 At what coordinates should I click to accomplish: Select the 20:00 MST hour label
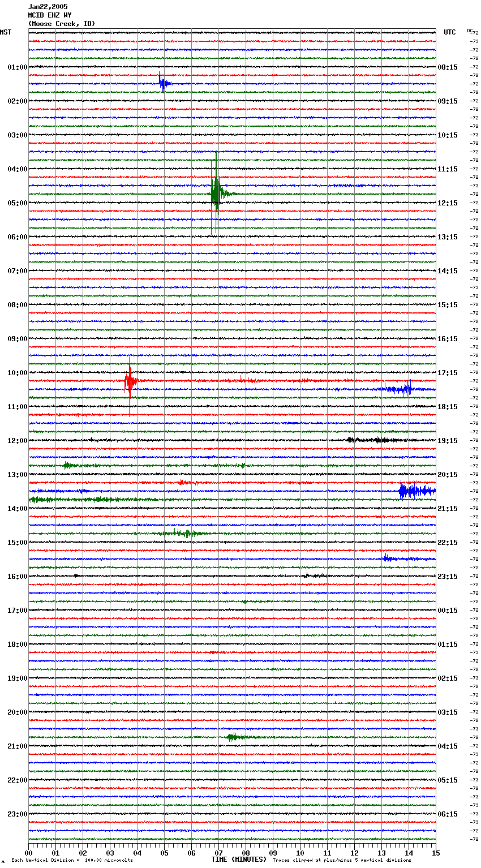17,712
